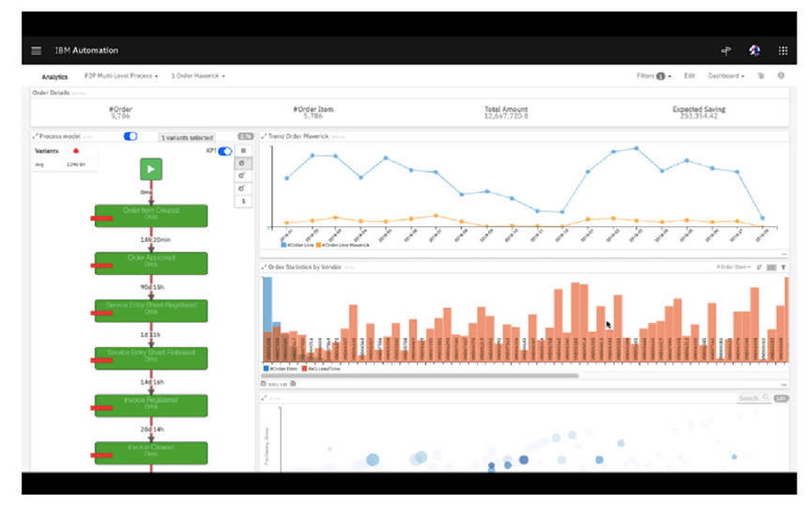Click into the Search field in bottom widget
The width and height of the screenshot is (812, 519).
coord(753,398)
